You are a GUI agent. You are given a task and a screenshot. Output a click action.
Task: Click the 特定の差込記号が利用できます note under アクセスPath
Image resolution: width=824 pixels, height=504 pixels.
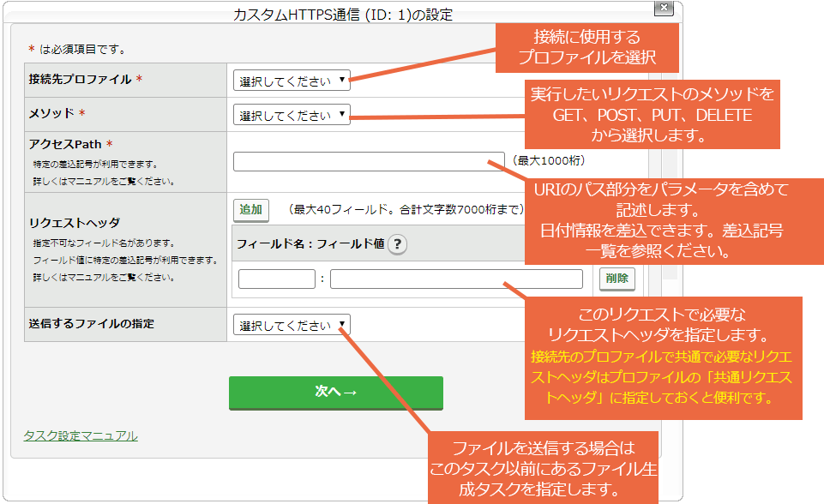point(95,165)
